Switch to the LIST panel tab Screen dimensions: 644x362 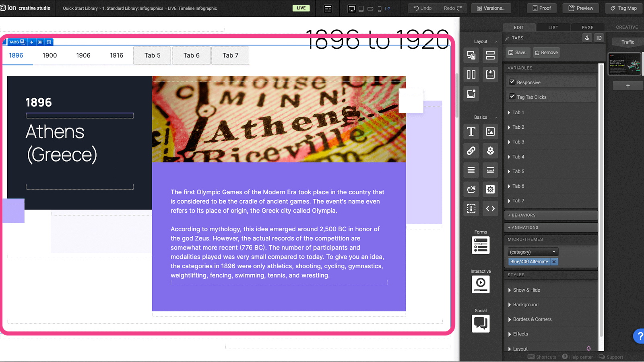click(x=553, y=27)
